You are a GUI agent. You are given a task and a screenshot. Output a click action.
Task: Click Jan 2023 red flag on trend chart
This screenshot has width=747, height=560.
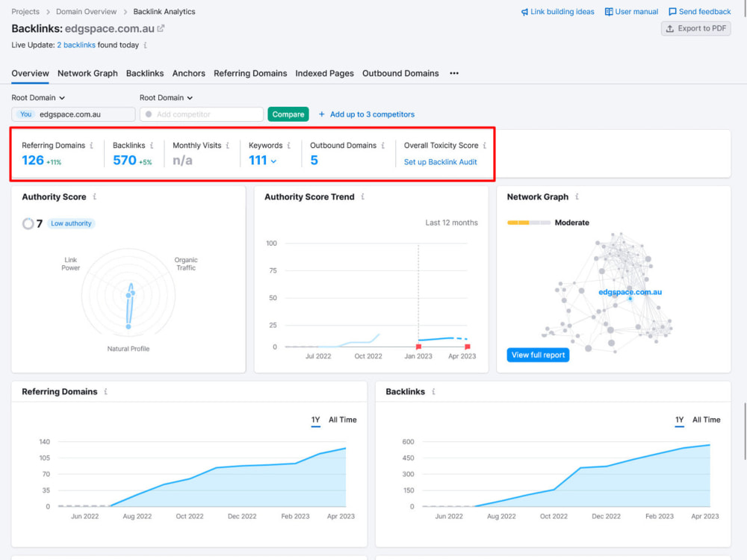coord(418,346)
